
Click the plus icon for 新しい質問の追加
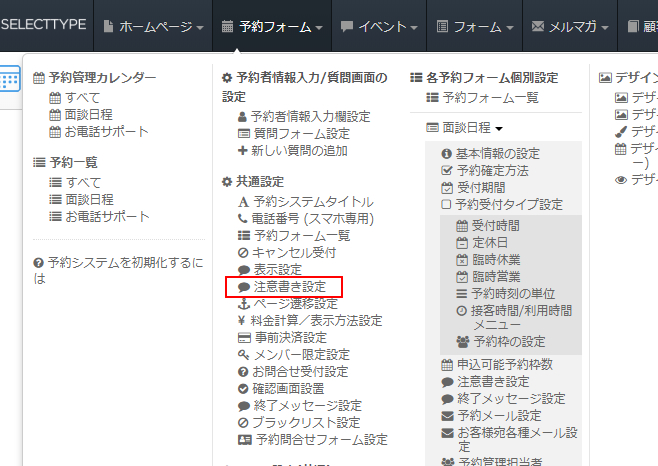click(x=243, y=150)
